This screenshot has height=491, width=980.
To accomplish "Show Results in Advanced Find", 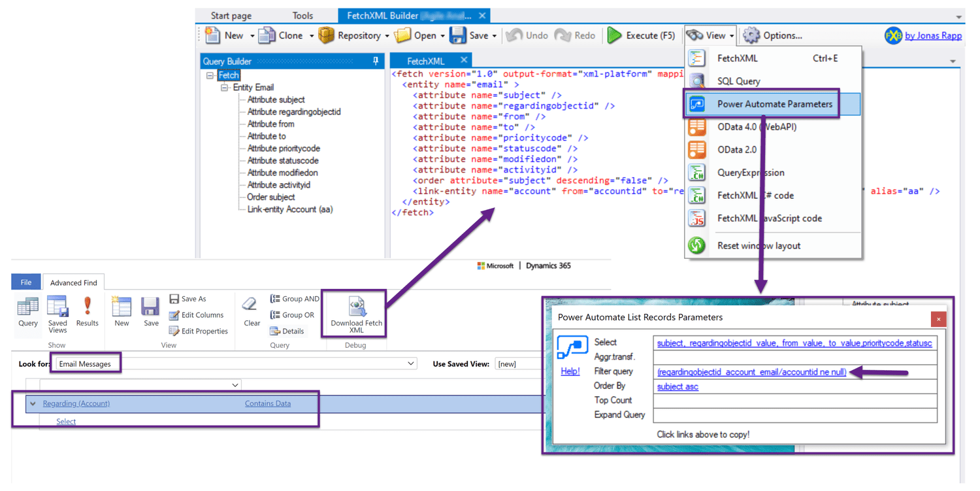I will click(88, 313).
